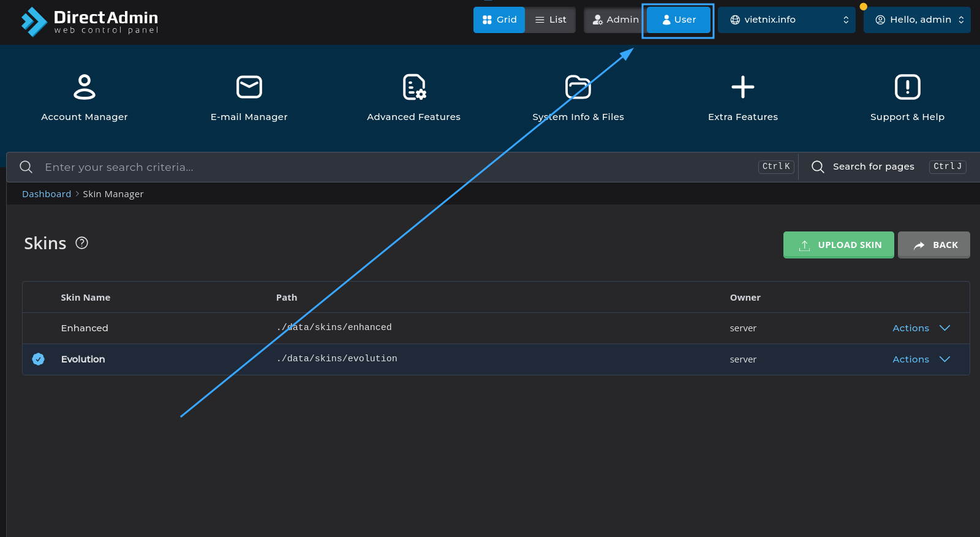Viewport: 980px width, 537px height.
Task: Click the Skins page heading
Action: click(x=45, y=244)
